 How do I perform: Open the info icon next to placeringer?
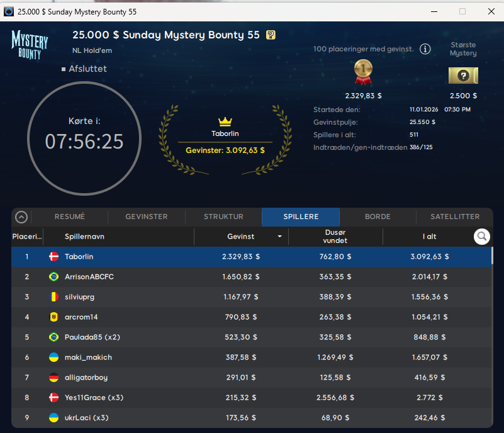pyautogui.click(x=425, y=49)
